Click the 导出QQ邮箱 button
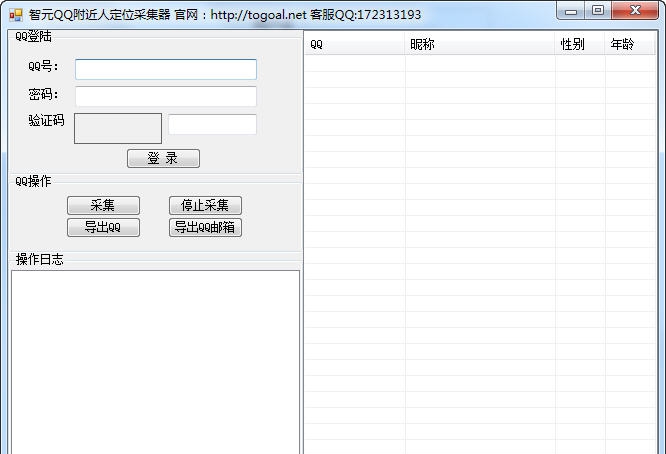The image size is (666, 454). coord(205,227)
